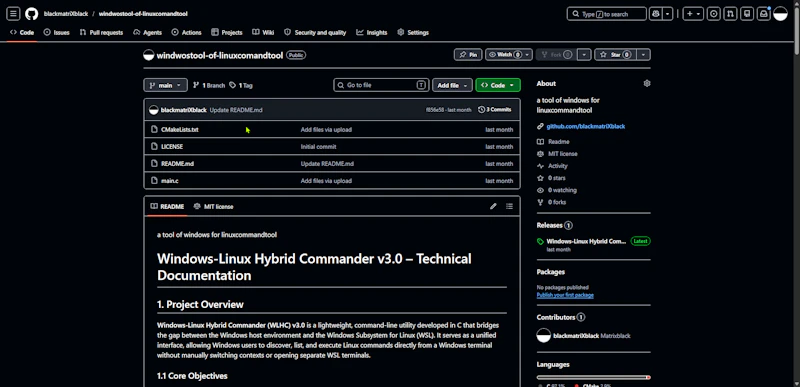Open the main branch selector
The image size is (800, 387).
pos(165,85)
